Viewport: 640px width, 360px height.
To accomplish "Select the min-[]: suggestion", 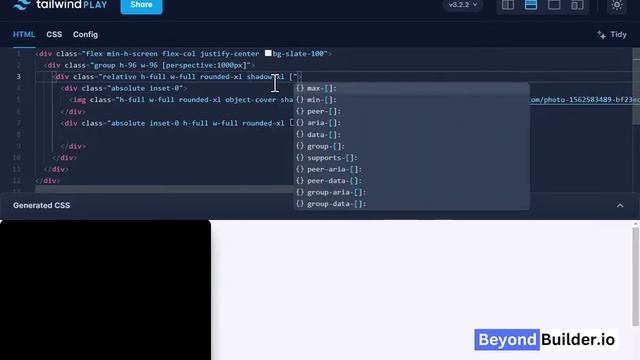I will tap(411, 100).
